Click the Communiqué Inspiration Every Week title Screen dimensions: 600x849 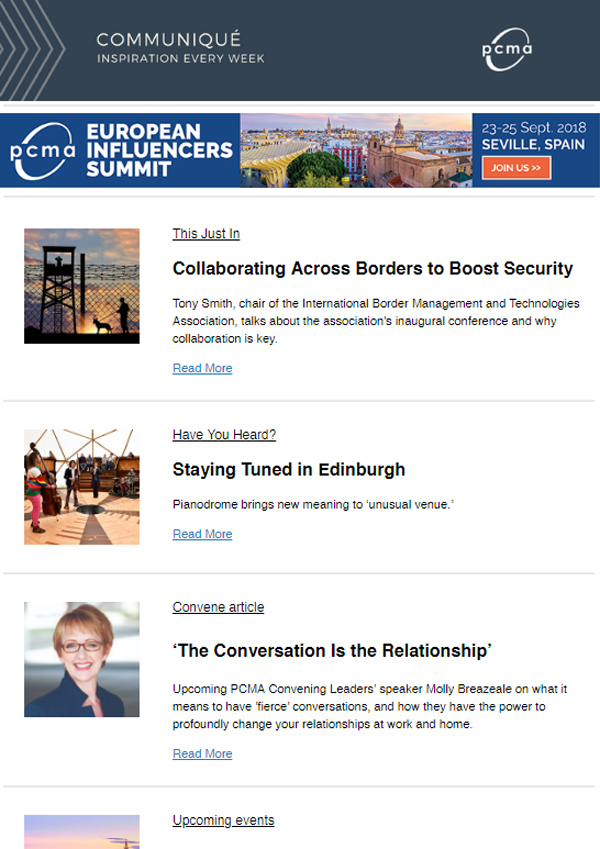[180, 48]
